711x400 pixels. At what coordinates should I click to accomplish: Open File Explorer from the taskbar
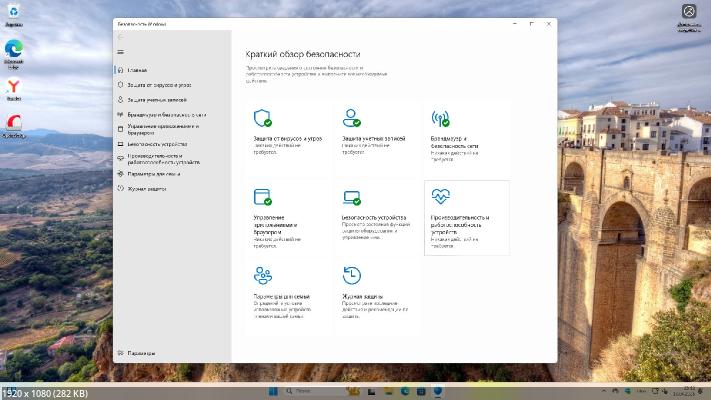[388, 391]
